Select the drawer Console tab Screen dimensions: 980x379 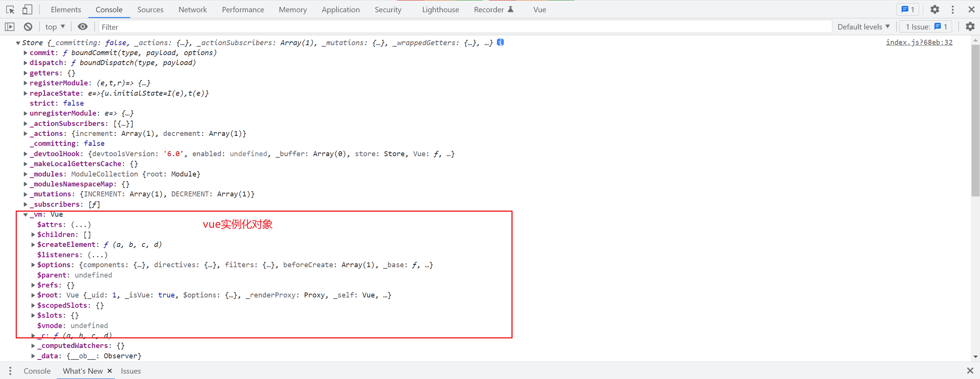point(37,371)
